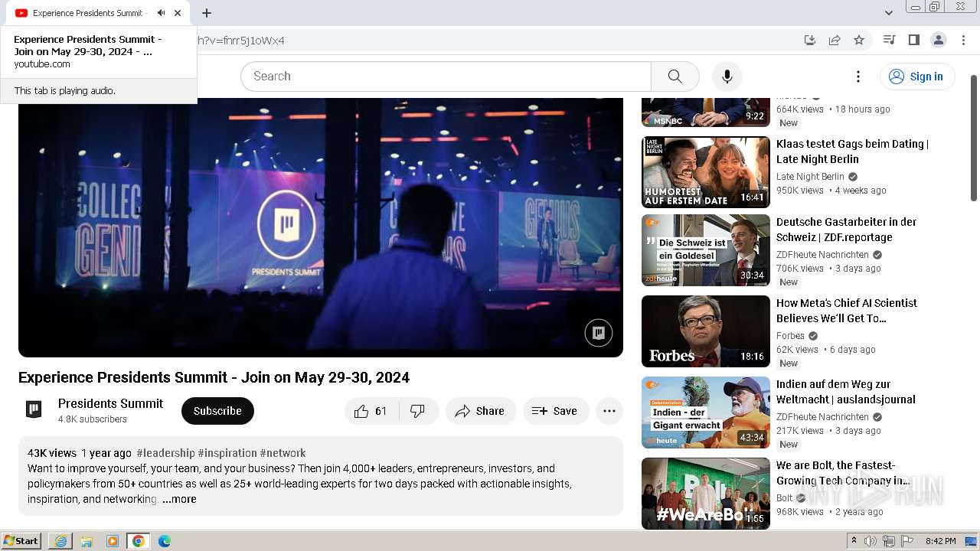
Task: Open network tray icon
Action: point(889,541)
